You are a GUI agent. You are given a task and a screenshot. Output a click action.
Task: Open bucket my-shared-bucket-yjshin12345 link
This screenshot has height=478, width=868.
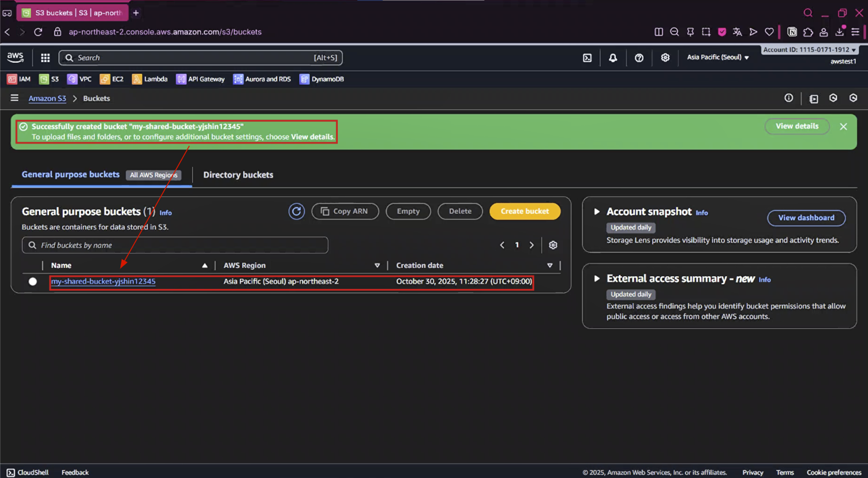pos(103,281)
